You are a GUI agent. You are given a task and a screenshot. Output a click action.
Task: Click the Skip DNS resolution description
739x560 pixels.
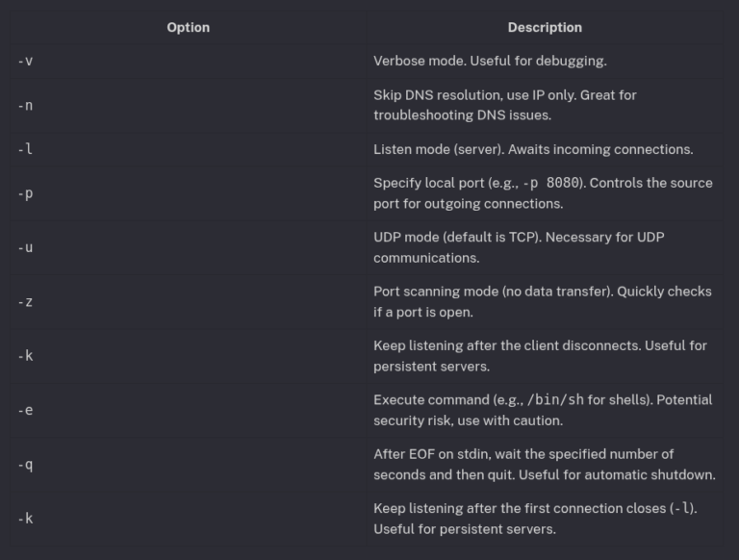pos(505,105)
